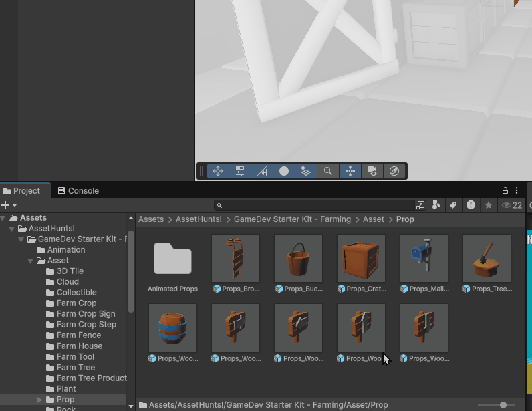Open the Project panel three-dot menu
532x411 pixels.
pos(517,190)
